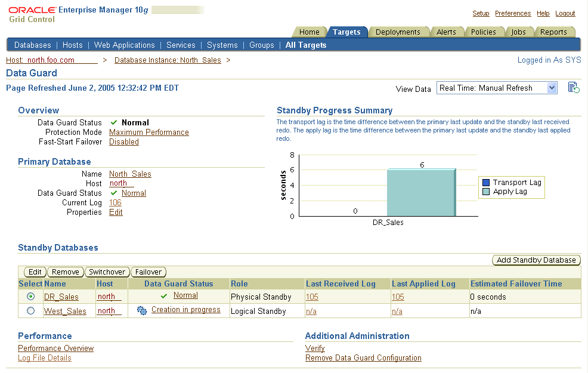
Task: Open the View Data dropdown
Action: (497, 88)
